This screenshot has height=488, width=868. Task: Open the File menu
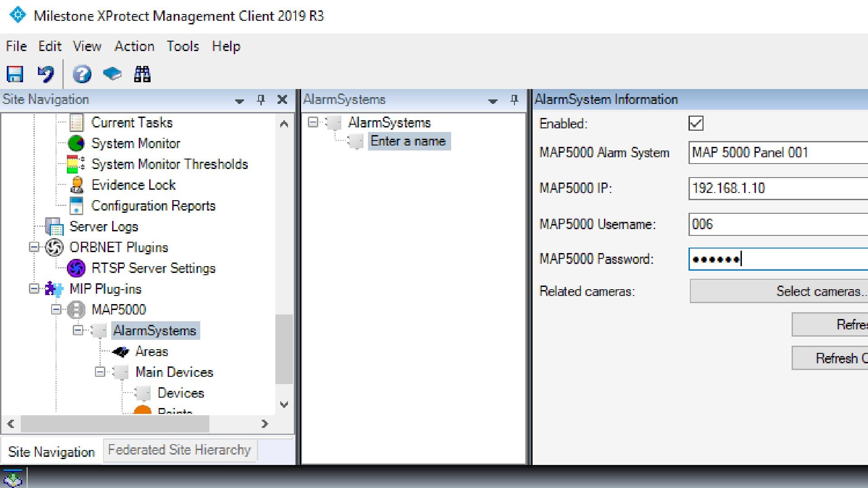[x=16, y=46]
